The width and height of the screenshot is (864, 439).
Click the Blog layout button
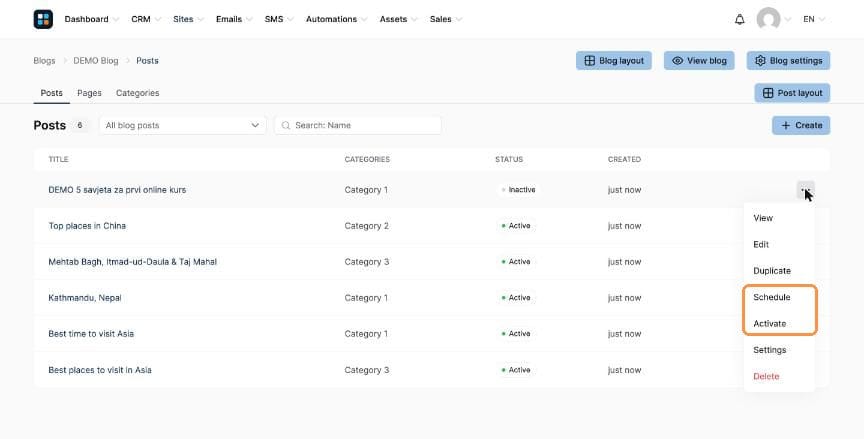click(x=614, y=61)
